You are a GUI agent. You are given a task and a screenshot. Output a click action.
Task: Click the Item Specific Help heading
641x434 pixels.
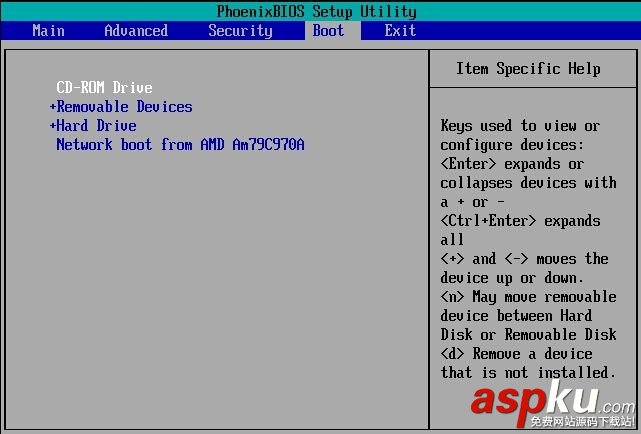pos(528,69)
